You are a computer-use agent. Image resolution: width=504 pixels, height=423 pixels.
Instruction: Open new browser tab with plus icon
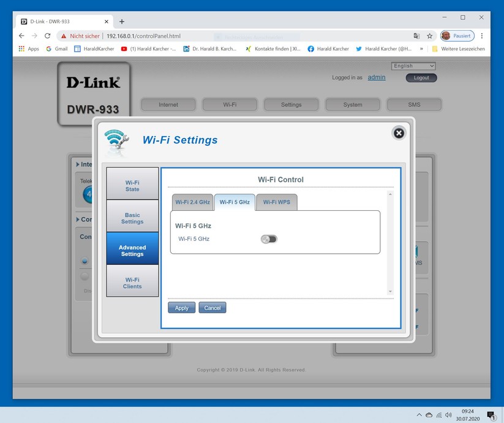[121, 21]
